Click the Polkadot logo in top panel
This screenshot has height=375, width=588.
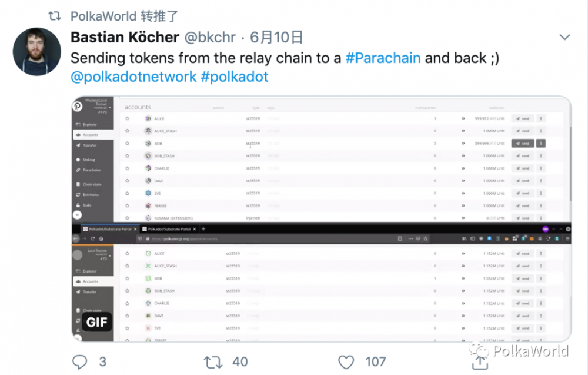[x=77, y=107]
